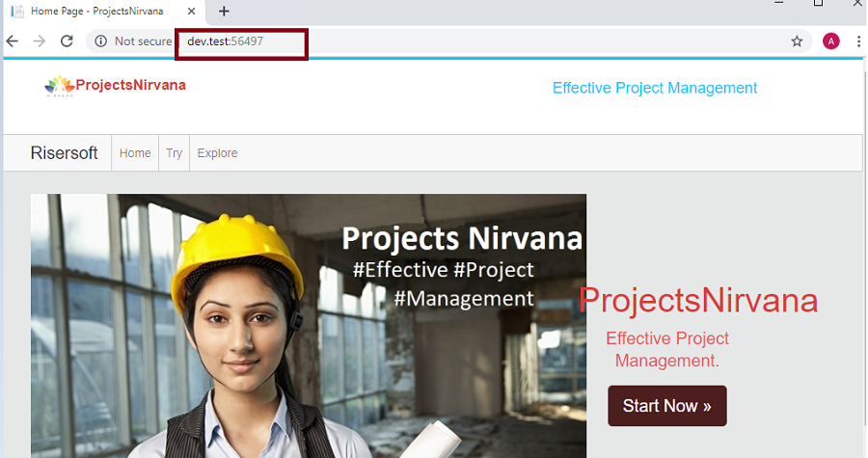Open Chrome's three-dot menu

[x=858, y=40]
